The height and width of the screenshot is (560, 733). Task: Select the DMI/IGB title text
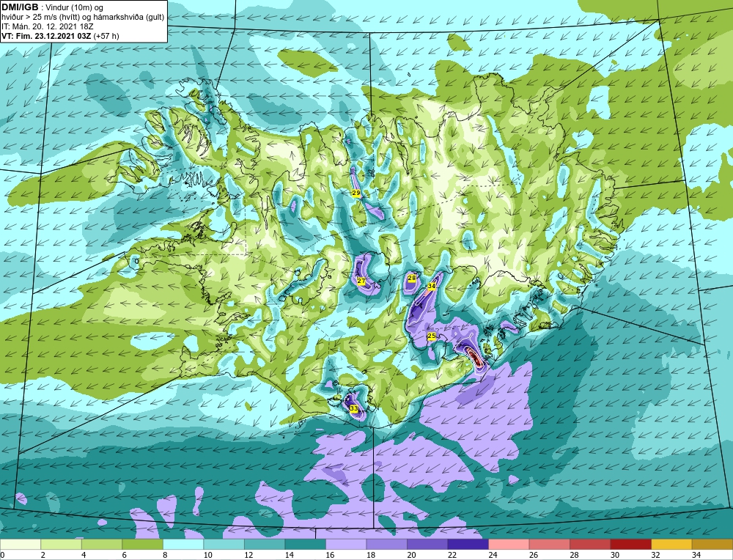20,7
